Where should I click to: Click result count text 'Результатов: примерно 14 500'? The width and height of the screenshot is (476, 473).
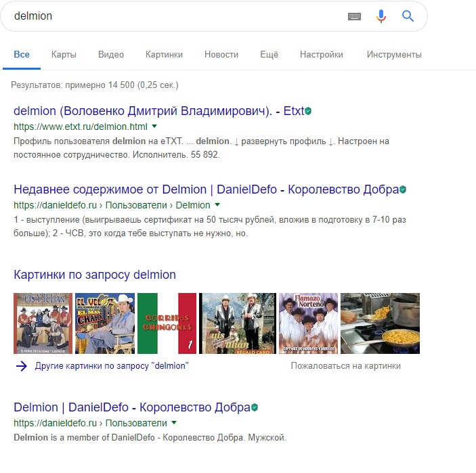point(73,85)
